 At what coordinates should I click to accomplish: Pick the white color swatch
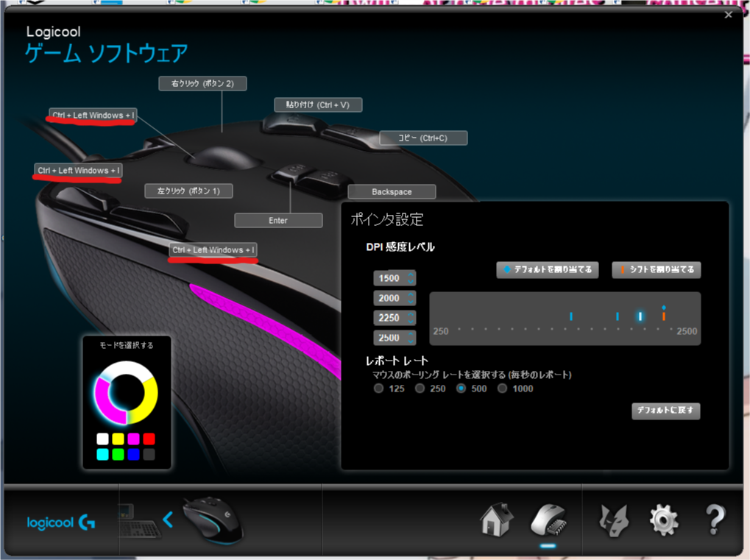pyautogui.click(x=102, y=439)
